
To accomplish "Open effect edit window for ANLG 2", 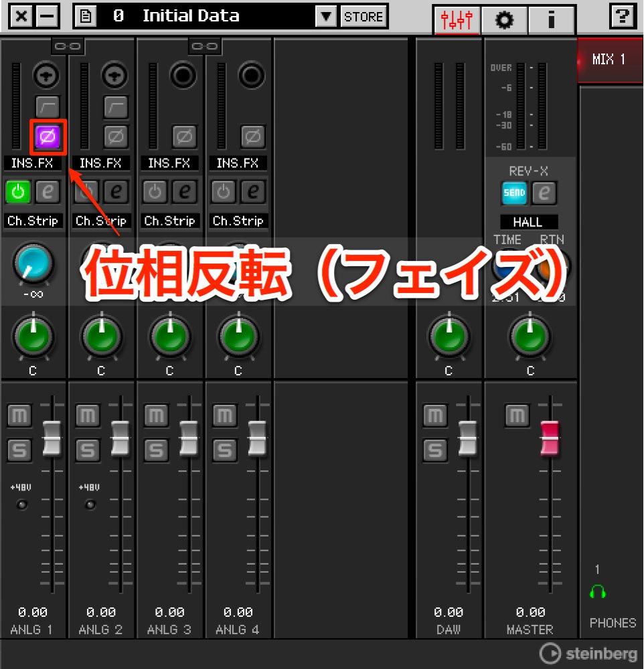I will (x=116, y=191).
